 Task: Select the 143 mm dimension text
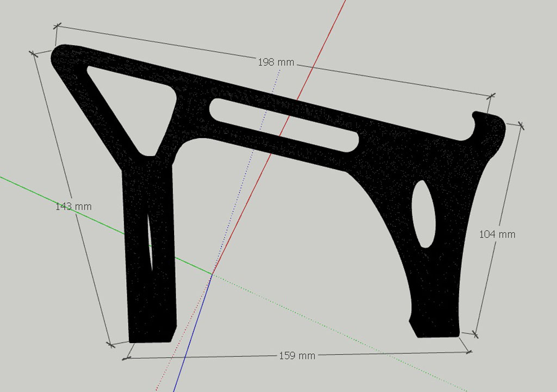click(x=73, y=207)
